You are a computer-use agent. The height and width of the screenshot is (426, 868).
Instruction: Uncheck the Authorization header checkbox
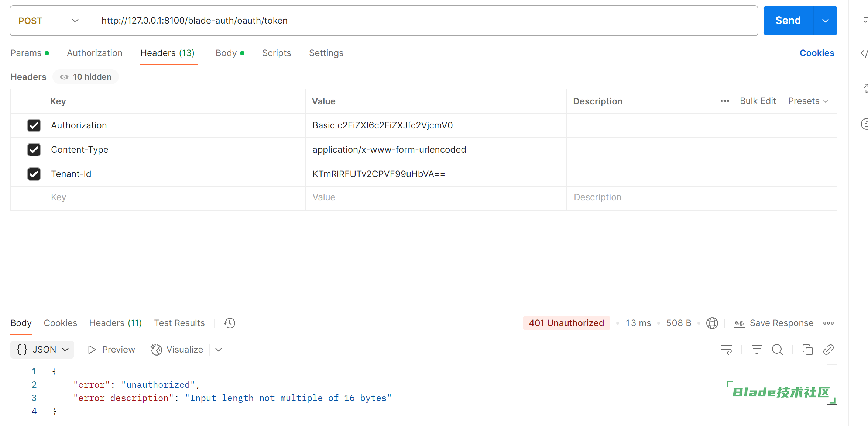pos(34,125)
